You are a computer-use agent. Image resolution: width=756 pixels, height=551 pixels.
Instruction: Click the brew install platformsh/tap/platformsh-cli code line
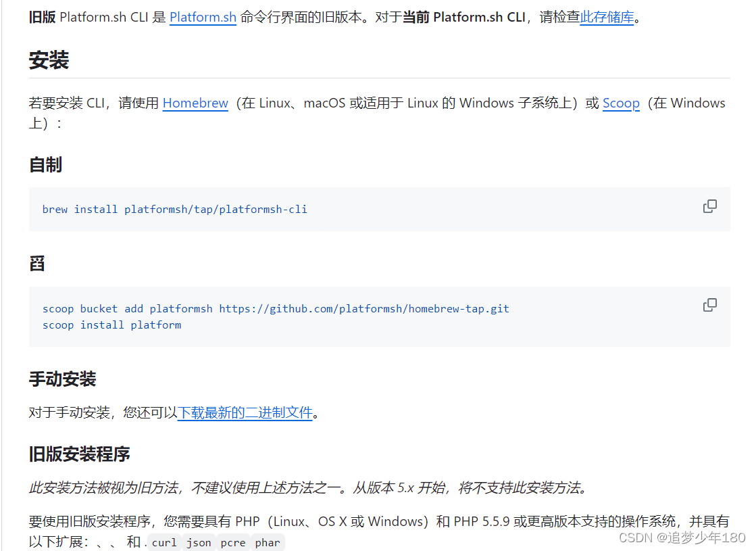click(174, 210)
